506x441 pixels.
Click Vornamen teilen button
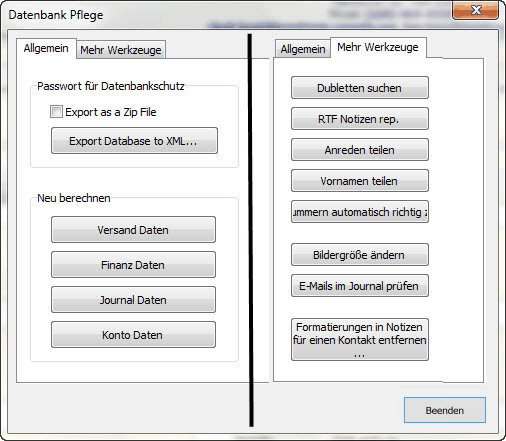click(x=360, y=181)
